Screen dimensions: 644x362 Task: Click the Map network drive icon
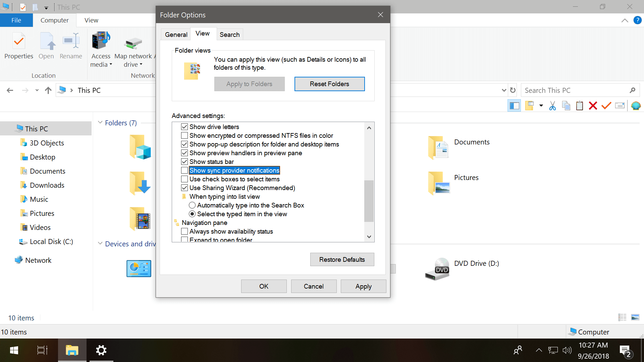click(x=133, y=44)
